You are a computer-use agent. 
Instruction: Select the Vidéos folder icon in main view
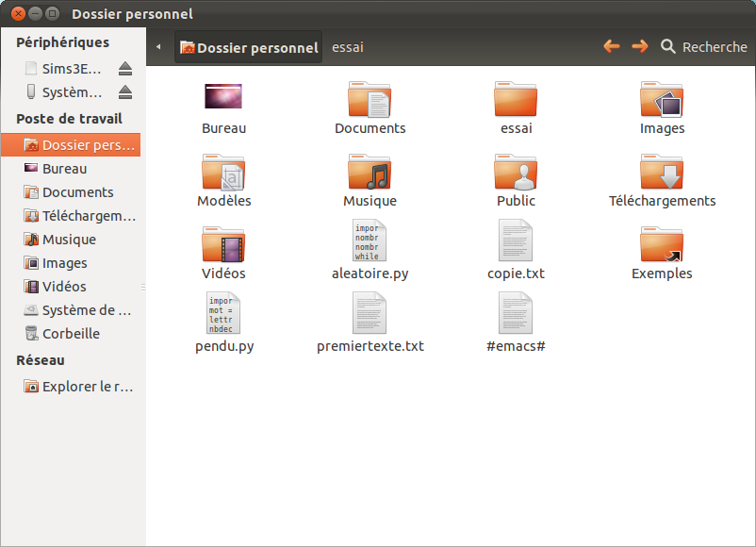point(223,244)
